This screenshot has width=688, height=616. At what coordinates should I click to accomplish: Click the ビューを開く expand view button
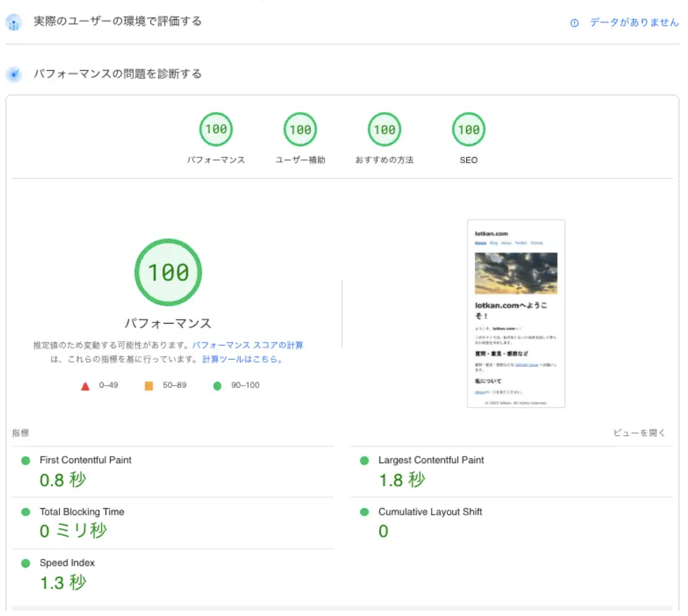pyautogui.click(x=639, y=433)
